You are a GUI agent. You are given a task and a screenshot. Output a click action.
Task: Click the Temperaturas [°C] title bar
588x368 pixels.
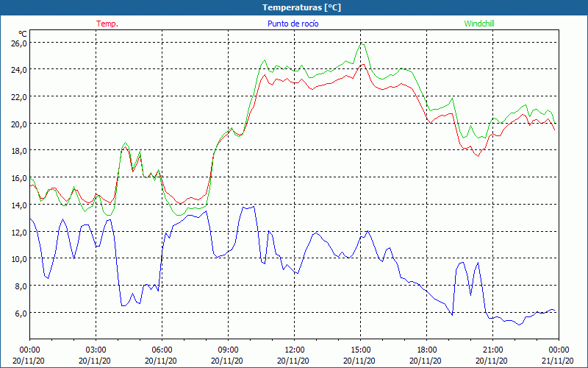[x=294, y=7]
